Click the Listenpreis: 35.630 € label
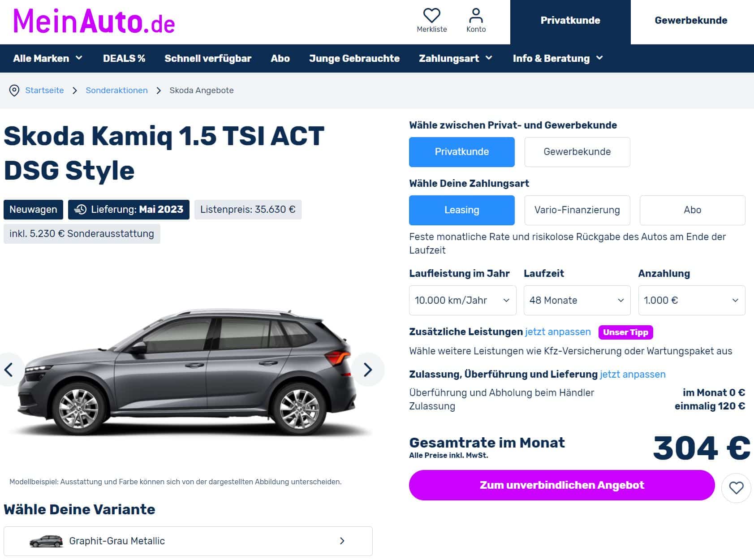754x560 pixels. [248, 210]
